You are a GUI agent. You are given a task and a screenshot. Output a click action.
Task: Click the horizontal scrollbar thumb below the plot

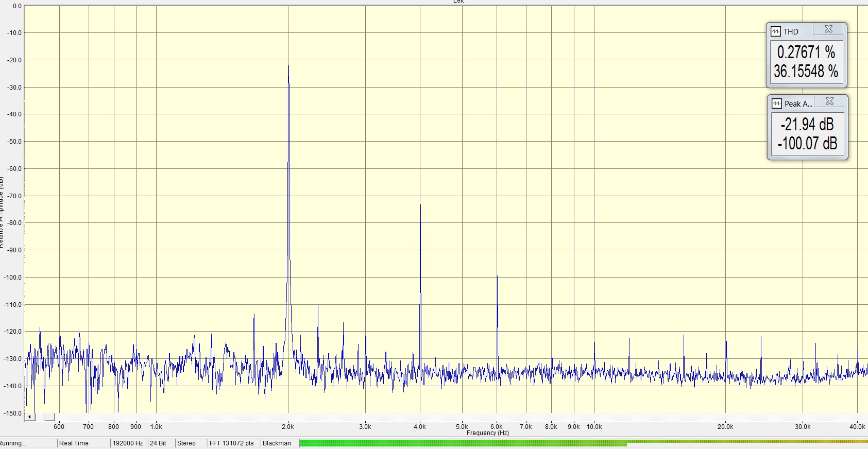tap(49, 417)
